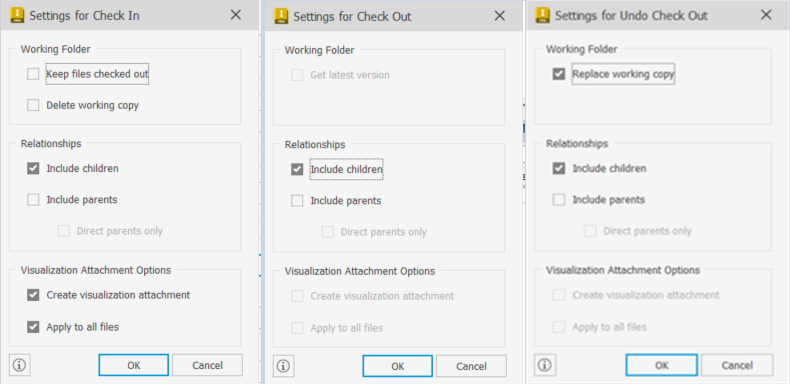Check Include parents in Undo Check Out dialog
The width and height of the screenshot is (790, 384).
[559, 200]
